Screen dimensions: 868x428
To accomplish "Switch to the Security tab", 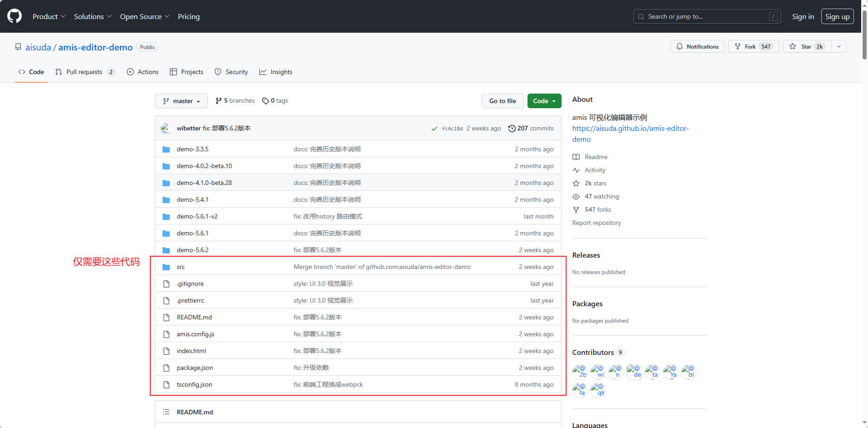I will (x=231, y=72).
